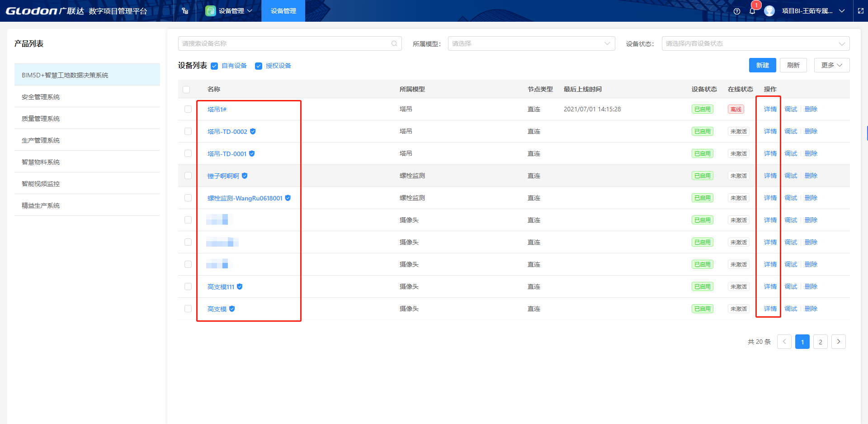Open the notification bell
Image resolution: width=868 pixels, height=424 pixels.
pyautogui.click(x=752, y=11)
